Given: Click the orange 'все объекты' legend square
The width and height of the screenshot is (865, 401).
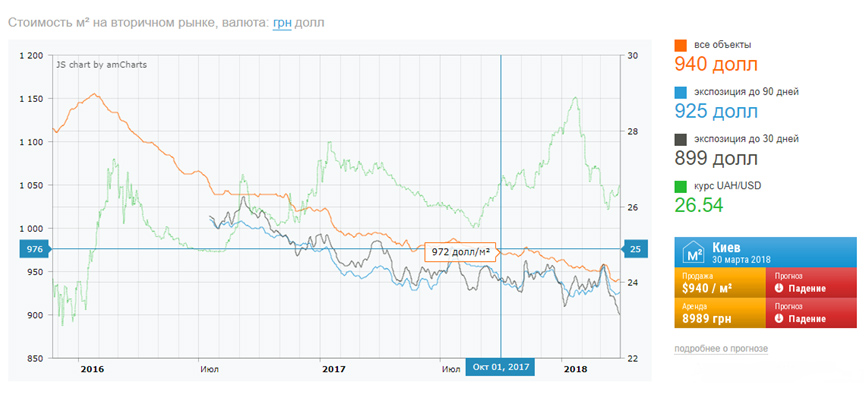Looking at the screenshot, I should point(681,45).
